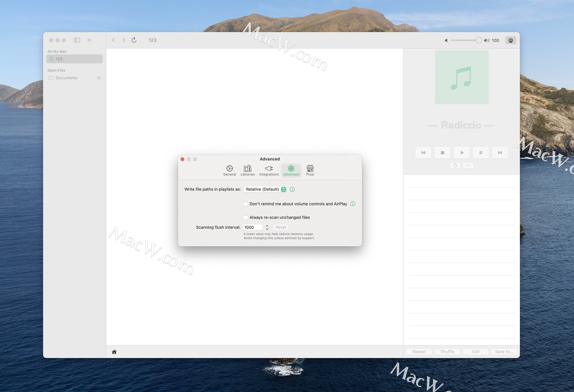Click the restart-track circular arrow button
Viewport: 574px width, 392px height.
pyautogui.click(x=455, y=165)
